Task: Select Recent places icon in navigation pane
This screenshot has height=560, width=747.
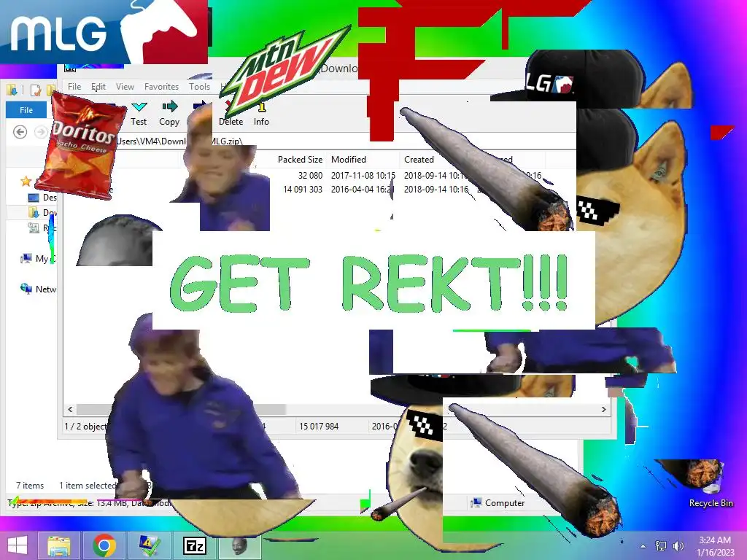Action: [x=34, y=228]
